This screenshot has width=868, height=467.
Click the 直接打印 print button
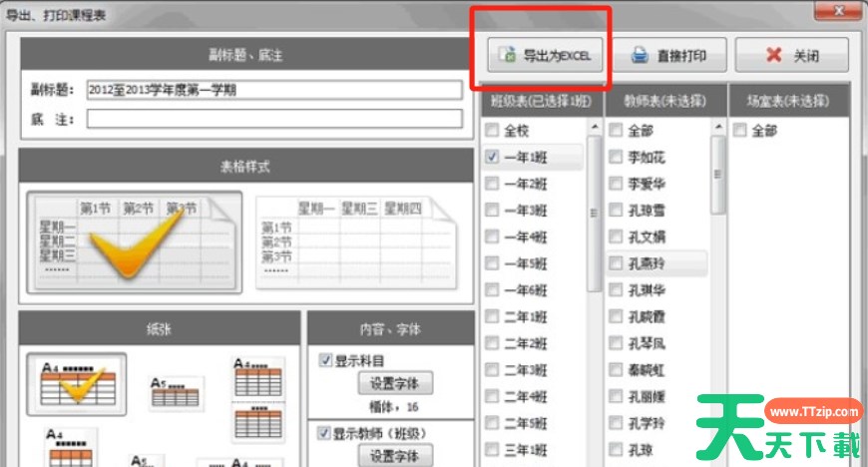pyautogui.click(x=669, y=55)
